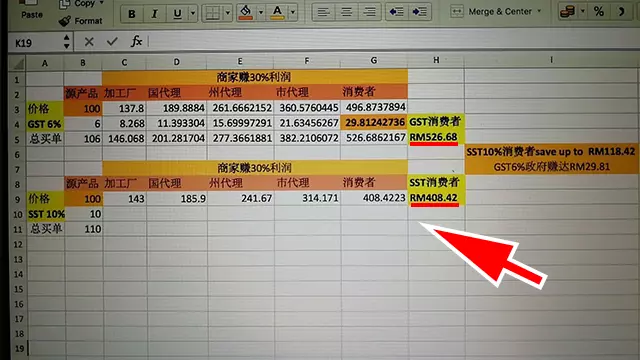Image resolution: width=640 pixels, height=360 pixels.
Task: Open Insert Function fx
Action: point(136,41)
